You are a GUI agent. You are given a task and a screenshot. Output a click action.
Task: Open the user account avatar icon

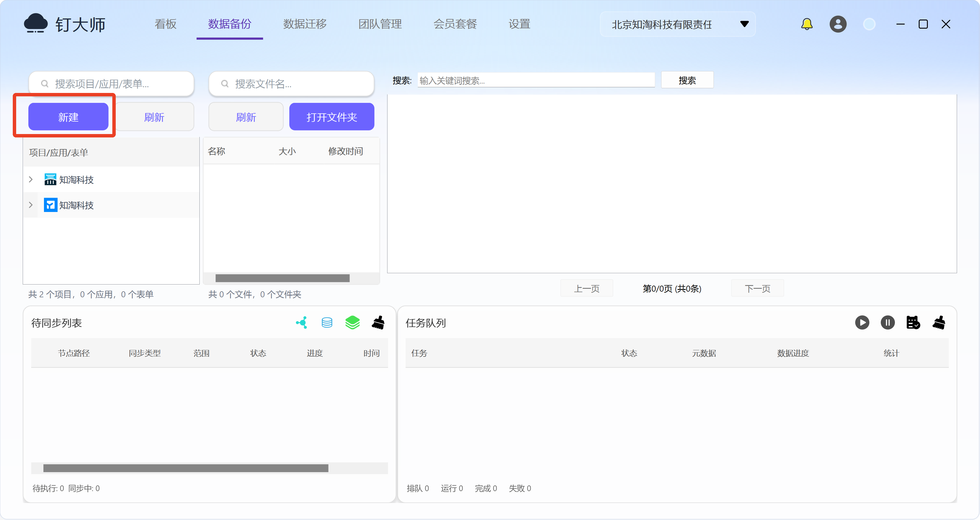tap(838, 24)
